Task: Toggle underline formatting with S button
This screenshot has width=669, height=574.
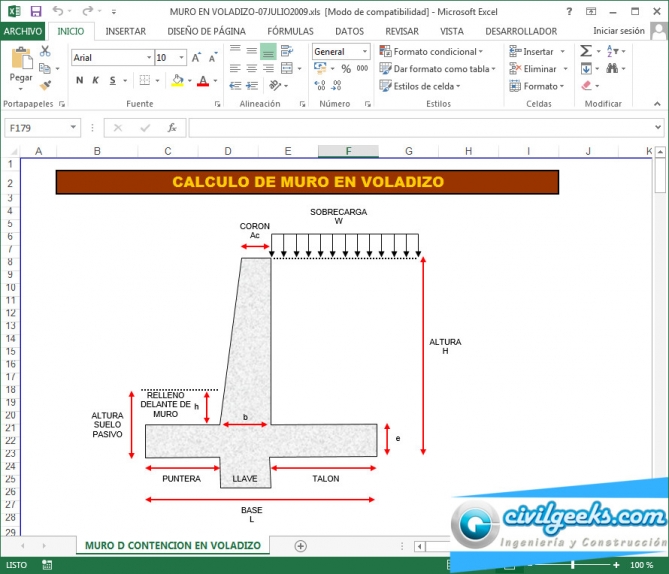Action: [x=110, y=81]
